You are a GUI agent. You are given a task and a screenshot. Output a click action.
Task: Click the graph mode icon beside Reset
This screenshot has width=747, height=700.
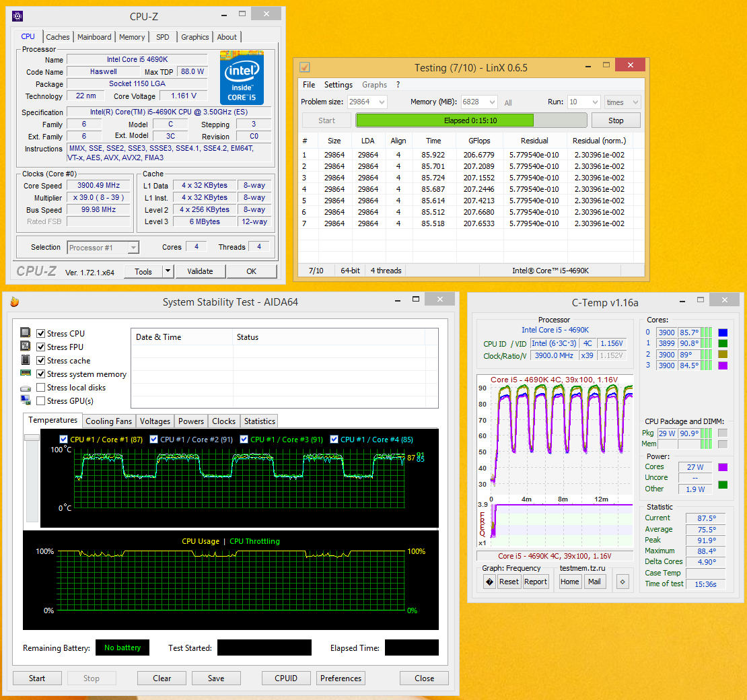click(x=489, y=582)
